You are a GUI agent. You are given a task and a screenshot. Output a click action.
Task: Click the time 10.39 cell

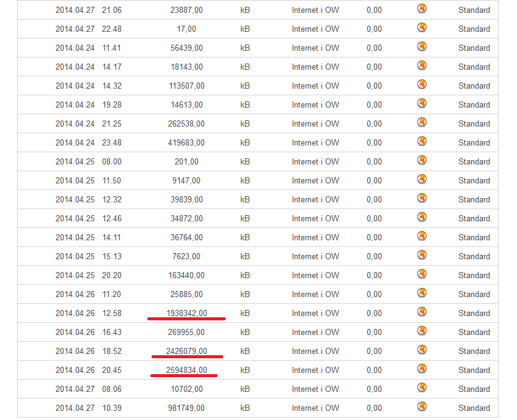(112, 408)
